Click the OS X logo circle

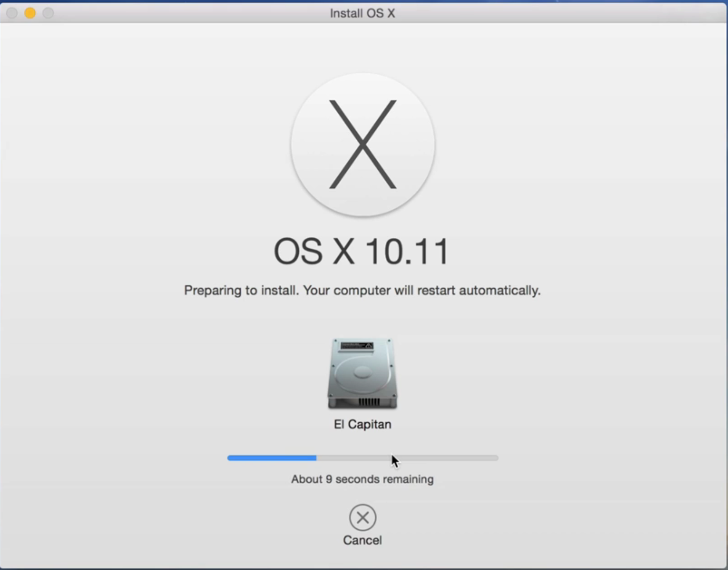pos(362,145)
